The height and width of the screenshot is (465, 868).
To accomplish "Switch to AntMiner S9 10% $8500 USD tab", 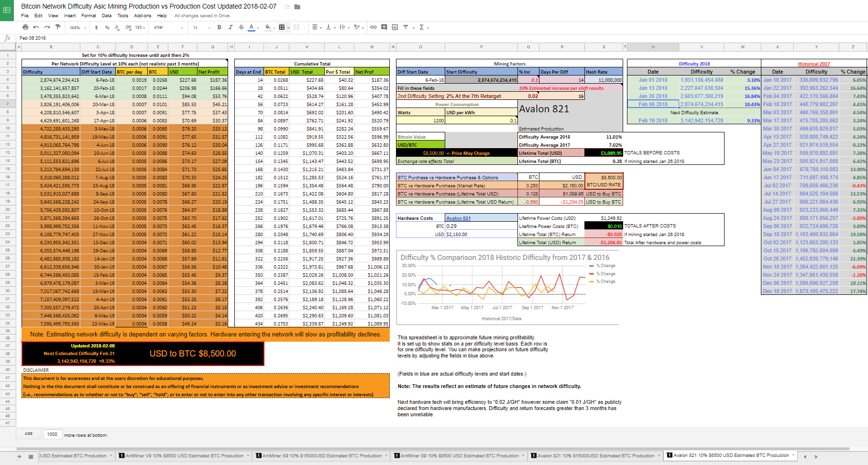I will coord(460,456).
